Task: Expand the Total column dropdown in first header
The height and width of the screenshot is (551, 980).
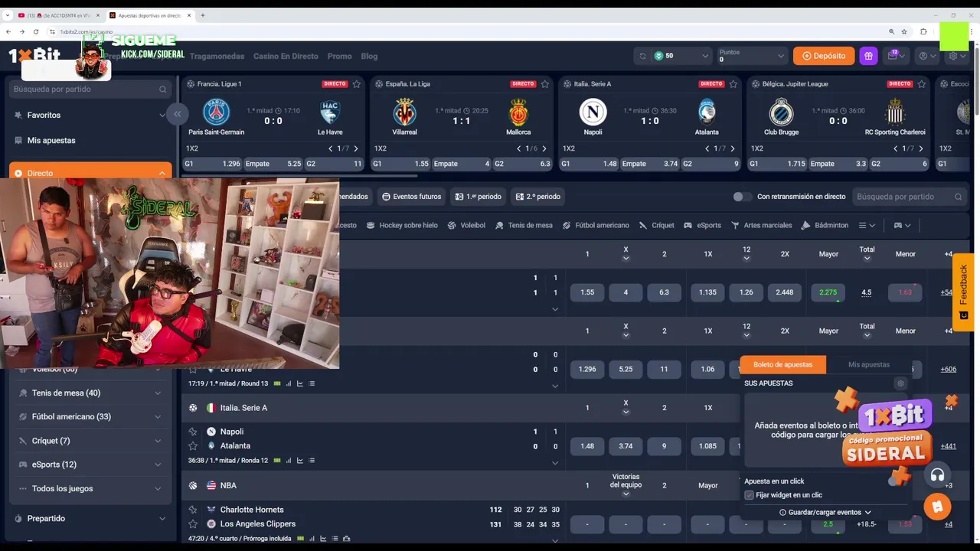Action: [x=867, y=258]
